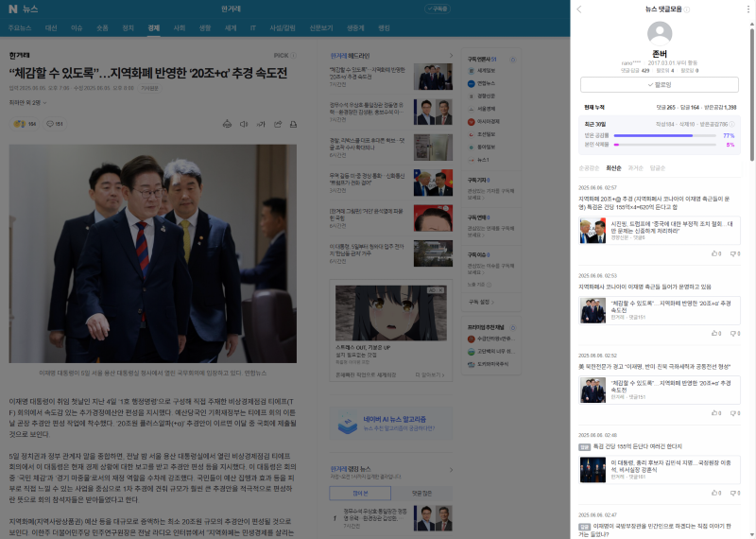Image resolution: width=756 pixels, height=539 pixels.
Task: Open article comments bubble showing 151
Action: pyautogui.click(x=55, y=124)
